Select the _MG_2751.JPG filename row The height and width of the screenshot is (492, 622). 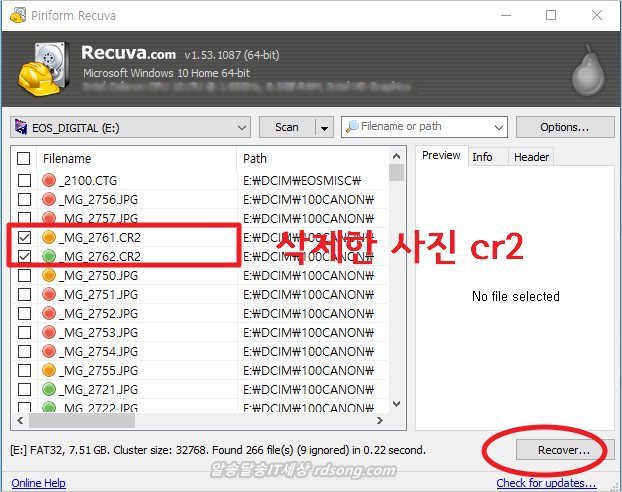pyautogui.click(x=98, y=294)
